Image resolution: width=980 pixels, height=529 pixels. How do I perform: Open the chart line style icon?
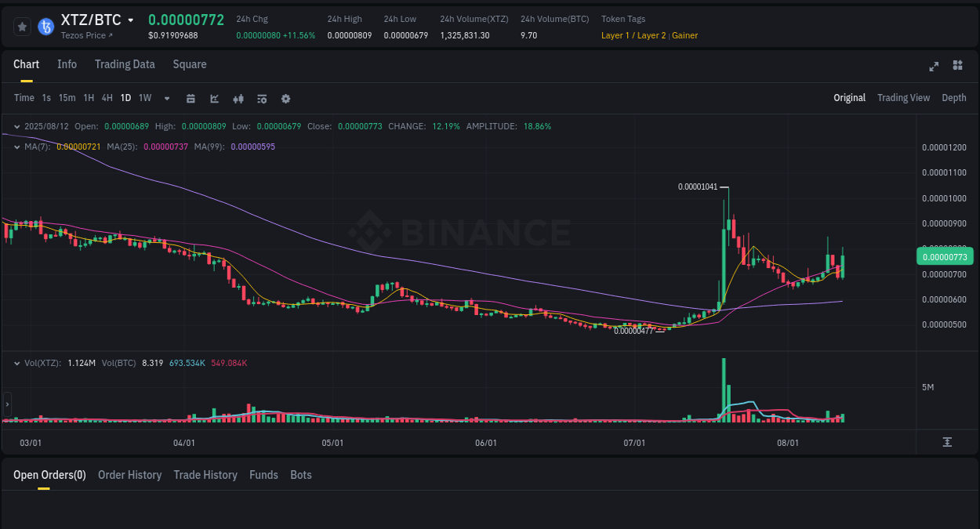[x=213, y=98]
